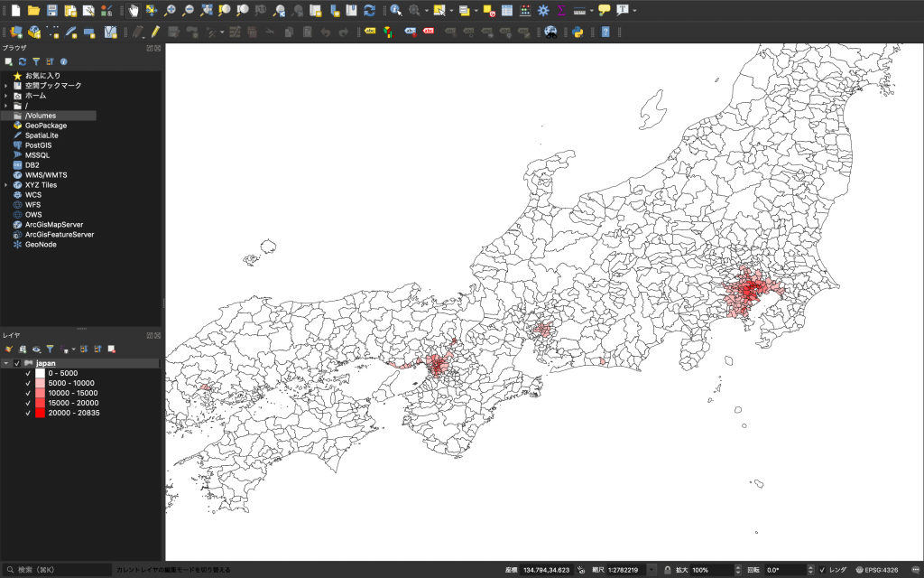Screen dimensions: 924x578
Task: Select the Pan Map hand tool
Action: [x=134, y=10]
